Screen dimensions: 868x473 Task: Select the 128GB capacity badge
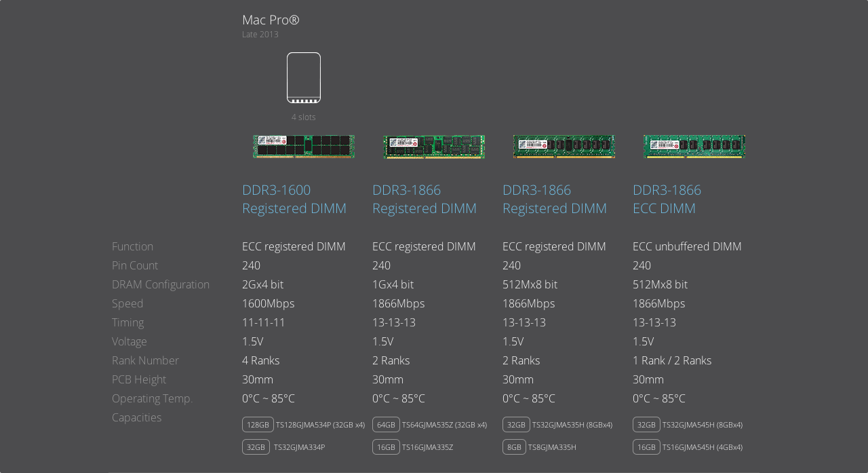(x=258, y=425)
